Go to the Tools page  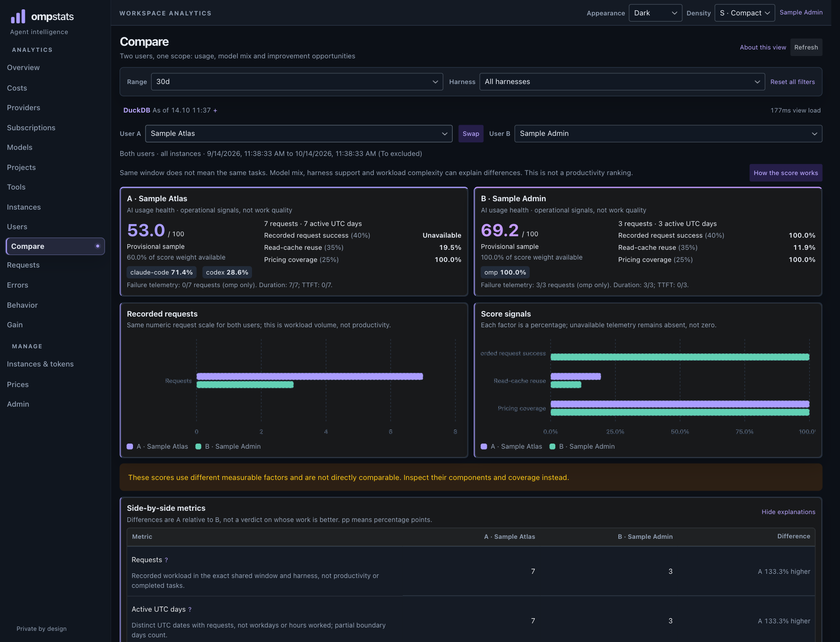point(16,187)
